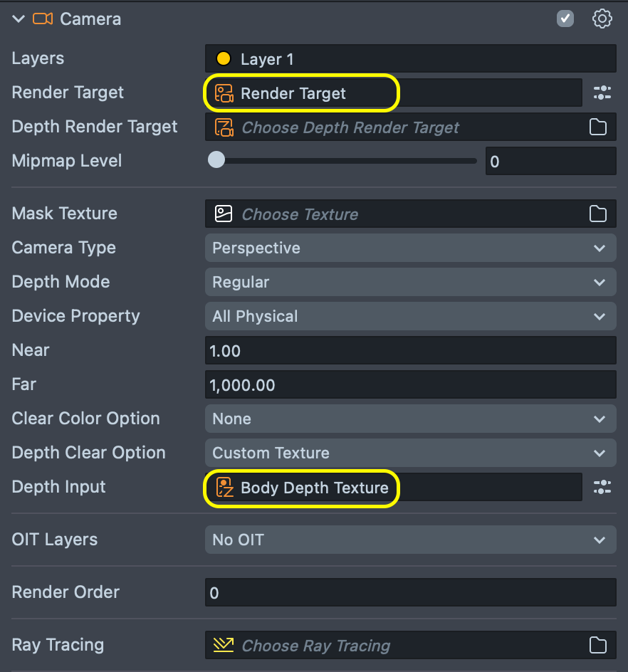Open options icon beside Depth Input field
The height and width of the screenshot is (672, 628).
coord(602,487)
